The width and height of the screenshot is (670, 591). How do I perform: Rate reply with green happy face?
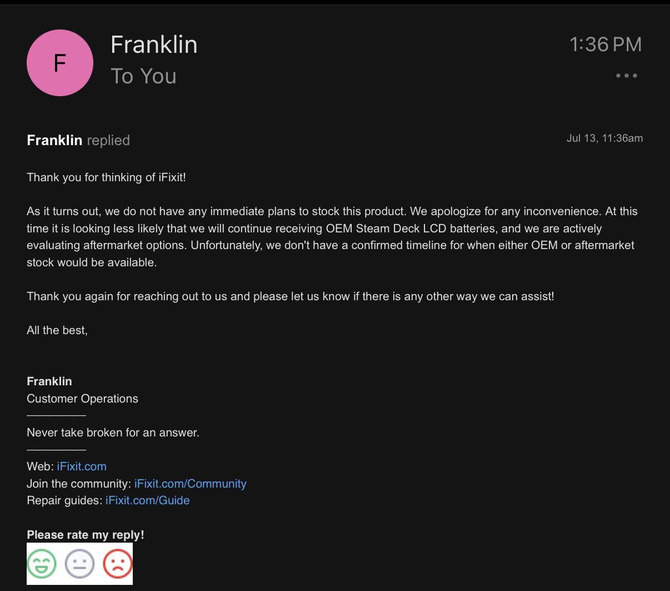[41, 564]
